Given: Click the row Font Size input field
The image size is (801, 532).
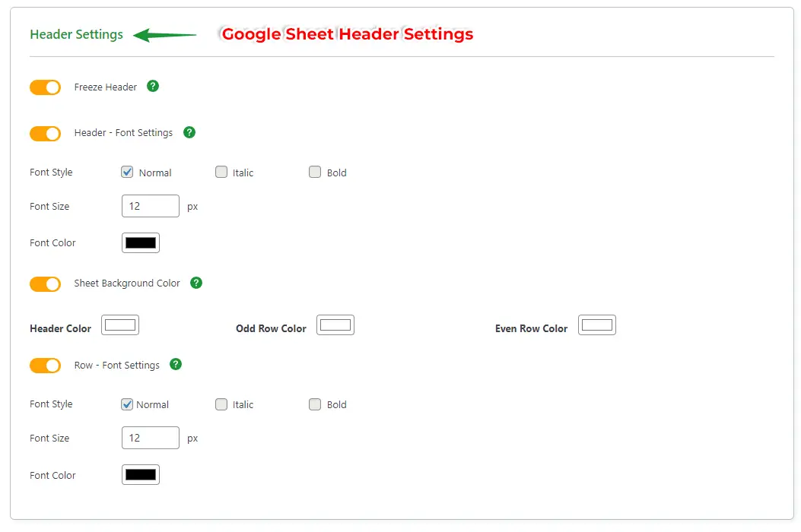Looking at the screenshot, I should [150, 438].
